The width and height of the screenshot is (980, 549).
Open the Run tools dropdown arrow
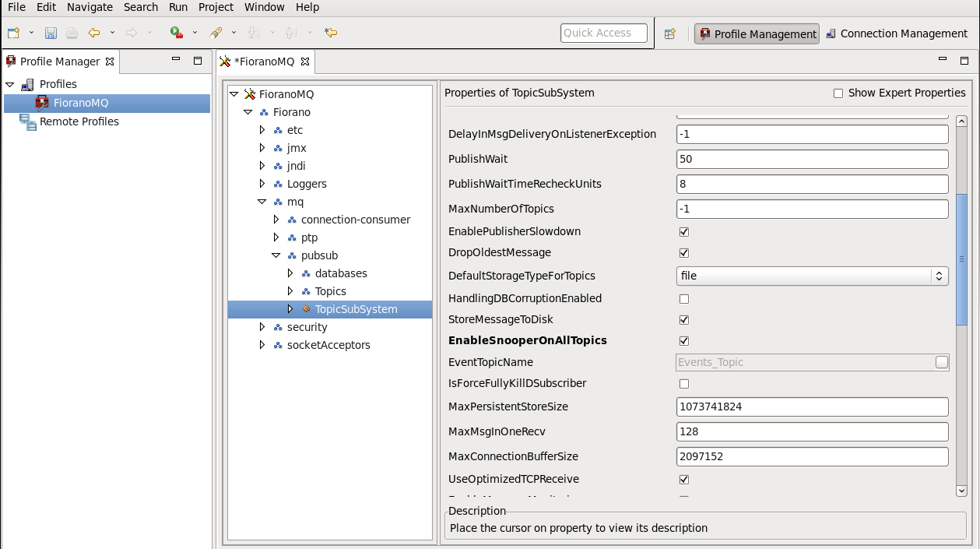(x=195, y=33)
